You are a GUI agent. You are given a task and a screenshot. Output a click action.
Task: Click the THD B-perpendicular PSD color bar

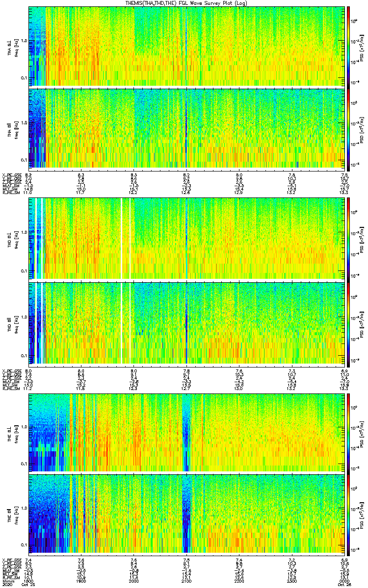[349, 238]
